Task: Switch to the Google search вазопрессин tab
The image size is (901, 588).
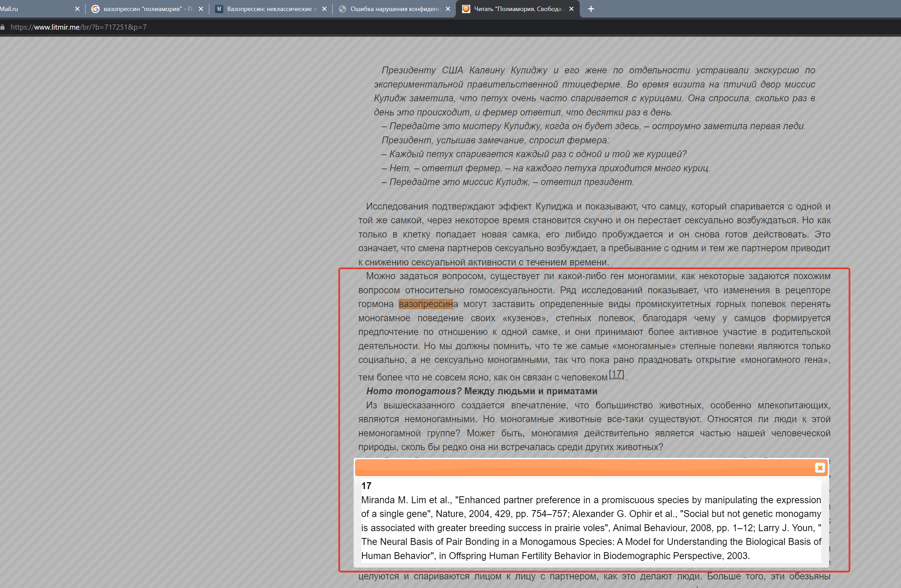Action: 148,9
